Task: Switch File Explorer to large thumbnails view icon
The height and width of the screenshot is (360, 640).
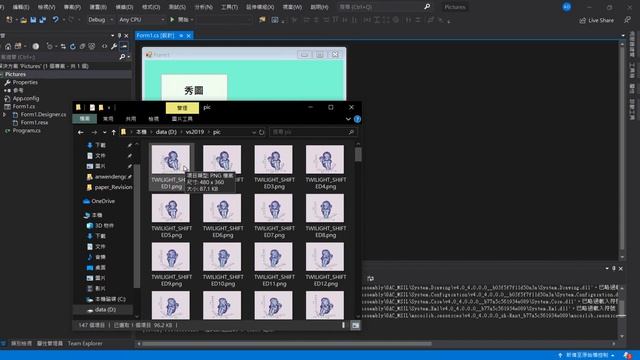Action: tap(356, 325)
